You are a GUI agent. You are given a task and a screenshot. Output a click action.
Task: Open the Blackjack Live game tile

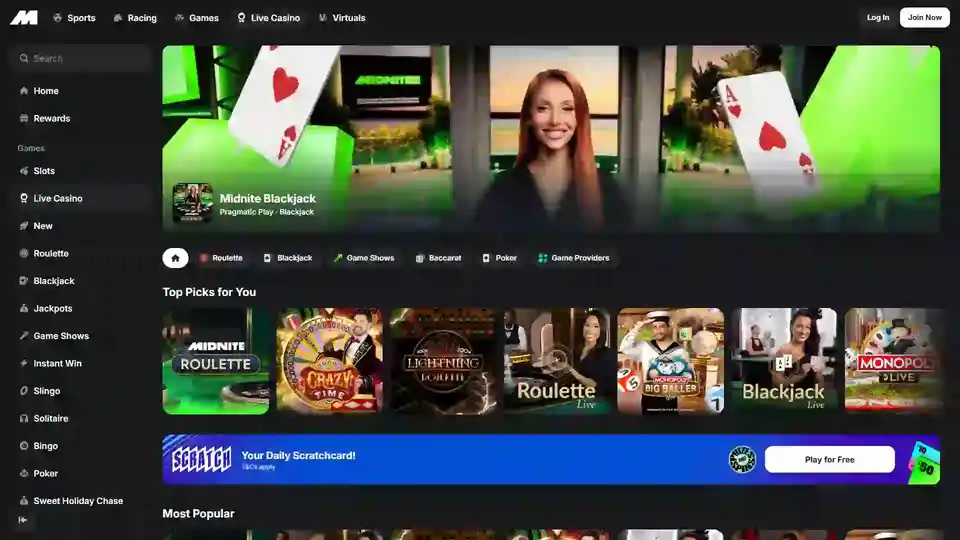coord(784,361)
